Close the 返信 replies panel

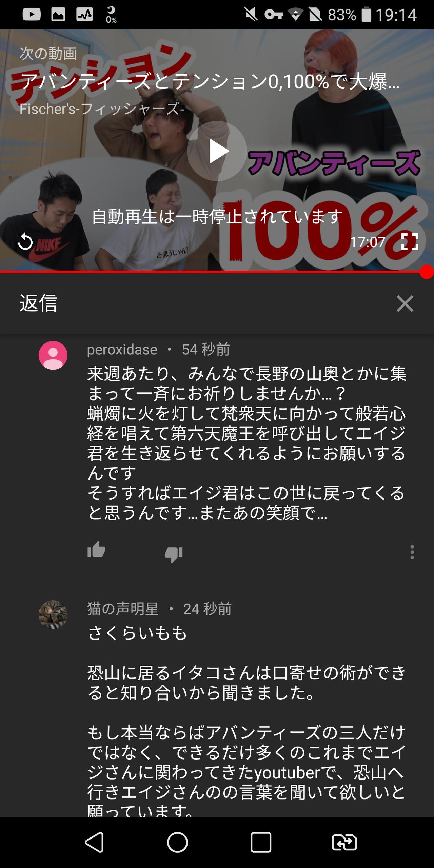405,303
